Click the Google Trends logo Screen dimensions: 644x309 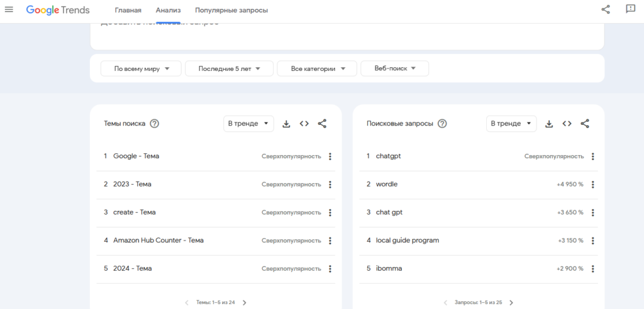tap(58, 10)
